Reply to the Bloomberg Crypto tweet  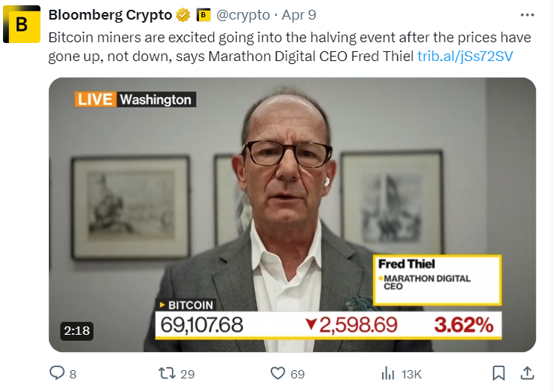(57, 372)
